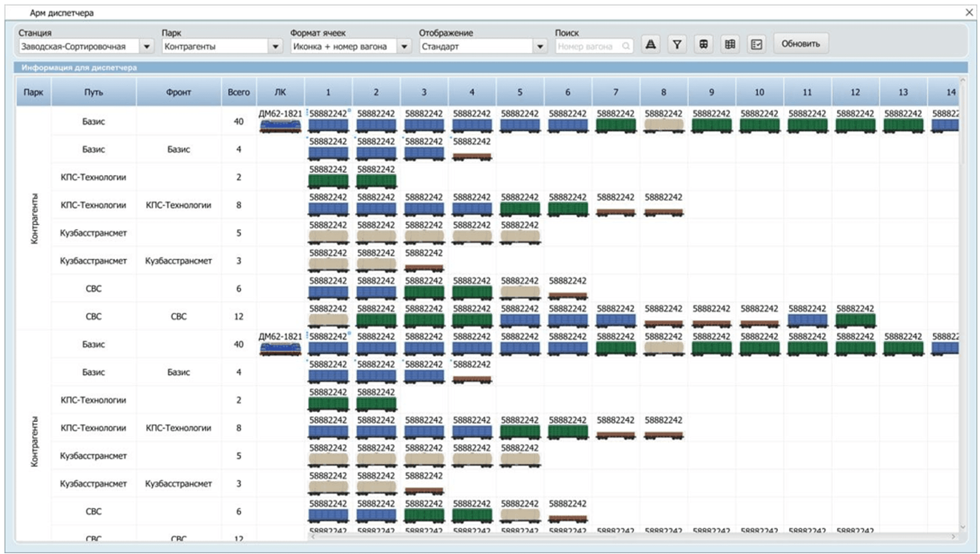
Task: Select beige tank in column 5, lower СВС 6 row
Action: [520, 515]
